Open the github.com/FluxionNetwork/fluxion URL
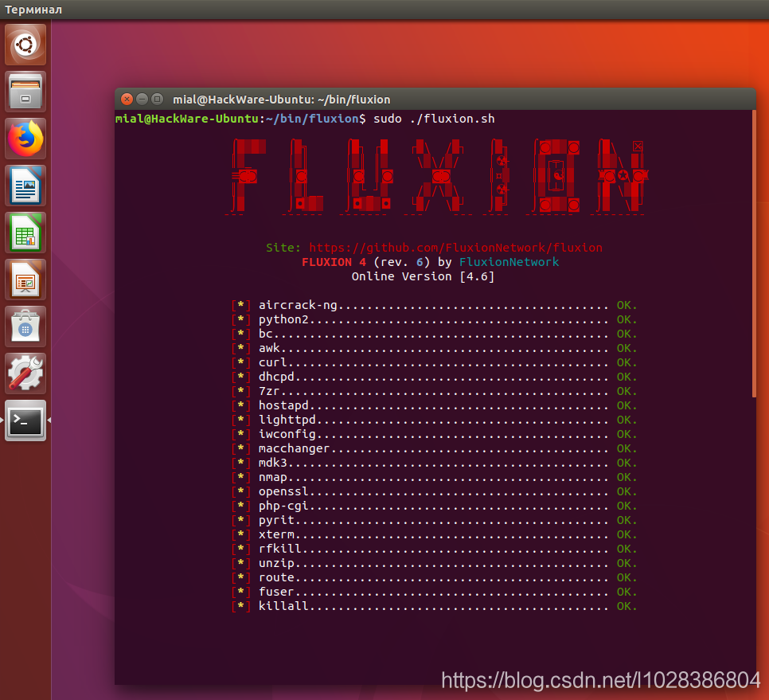769x700 pixels. pyautogui.click(x=455, y=248)
